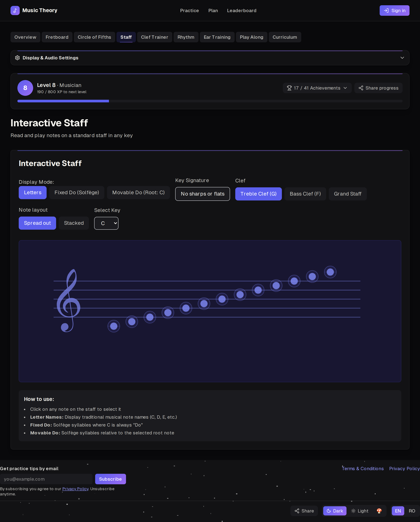Select Letters display mode
The image size is (420, 522).
click(x=33, y=192)
